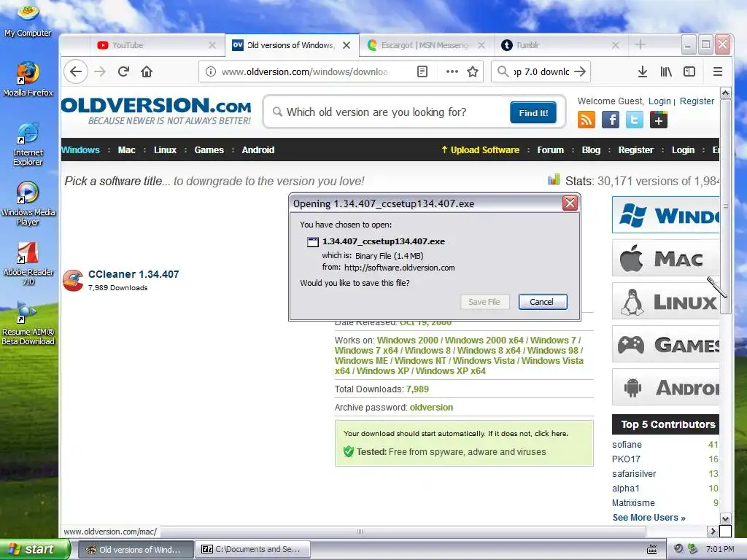Click Register link near Welcome Guest
Viewport: 747px width, 560px height.
697,101
